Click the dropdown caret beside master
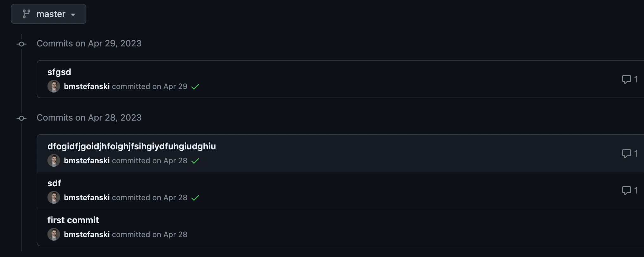 click(x=74, y=15)
